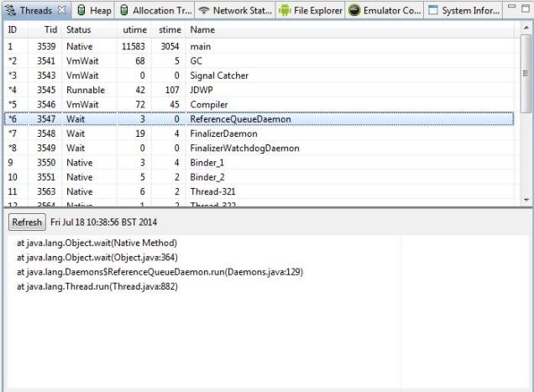Click the ReferenceQueueDaemon.run stack trace line
The height and width of the screenshot is (392, 534).
coord(160,272)
